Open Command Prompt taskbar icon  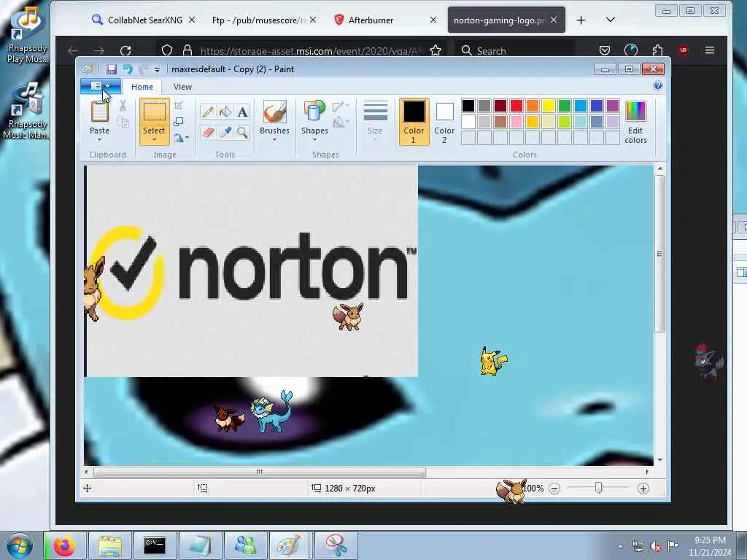click(155, 545)
